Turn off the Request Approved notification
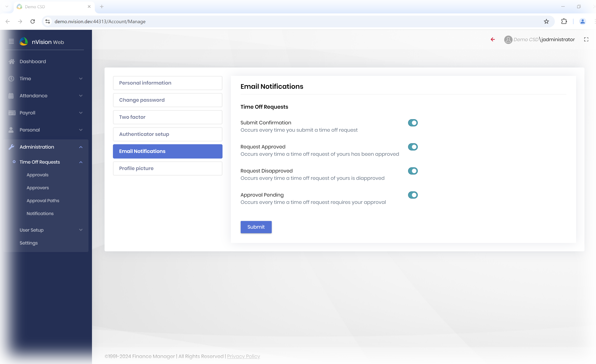The image size is (596, 364). 413,147
